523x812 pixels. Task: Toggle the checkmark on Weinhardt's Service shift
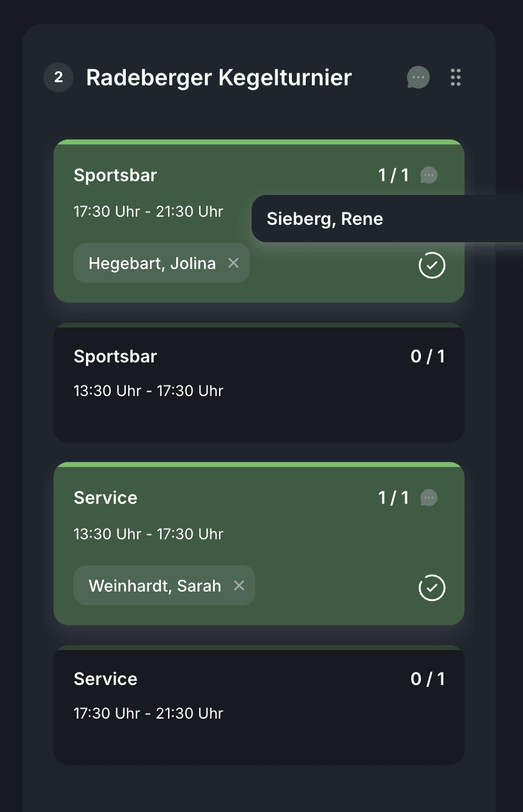pos(432,588)
